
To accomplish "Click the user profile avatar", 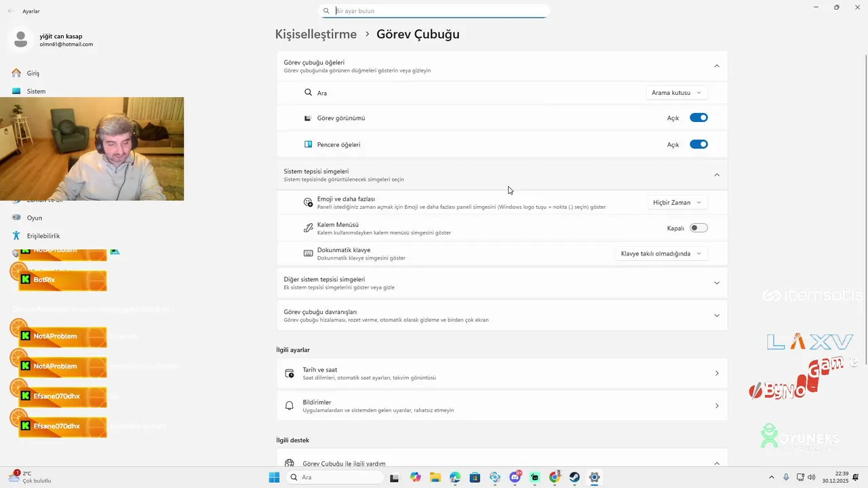I will (x=21, y=39).
